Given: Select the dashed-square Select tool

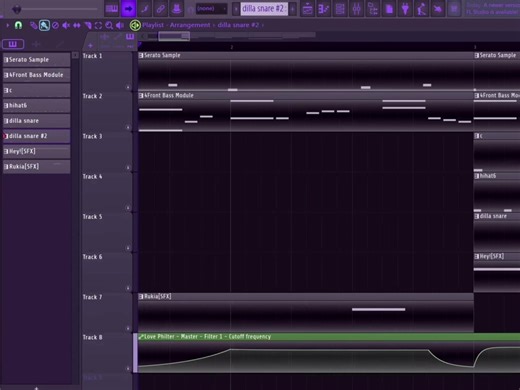Looking at the screenshot, I should (98, 25).
